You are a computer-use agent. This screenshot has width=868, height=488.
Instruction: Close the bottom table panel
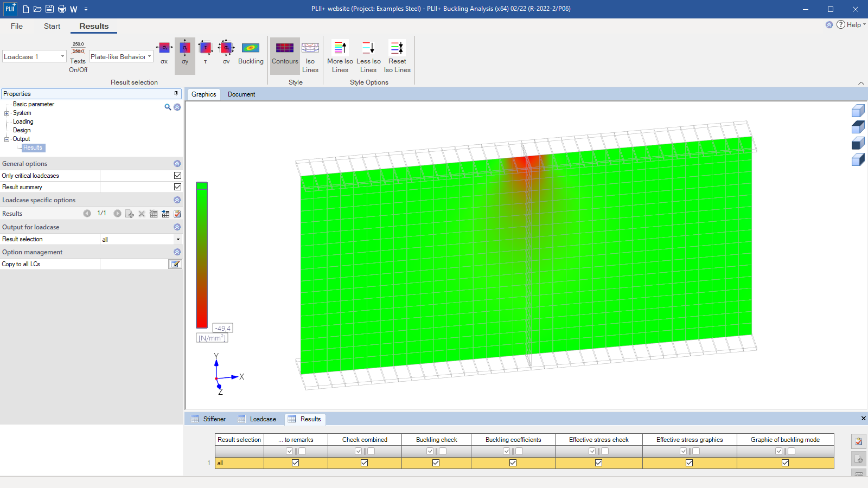click(863, 419)
